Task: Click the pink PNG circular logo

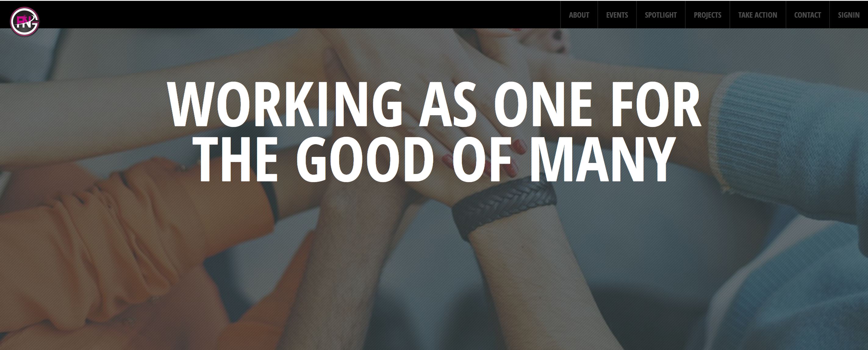Action: tap(25, 21)
